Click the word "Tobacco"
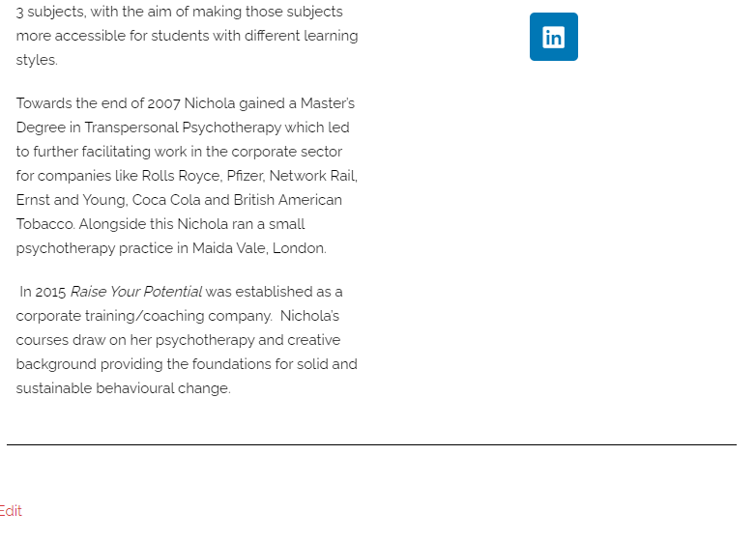756x540 pixels. tap(44, 224)
